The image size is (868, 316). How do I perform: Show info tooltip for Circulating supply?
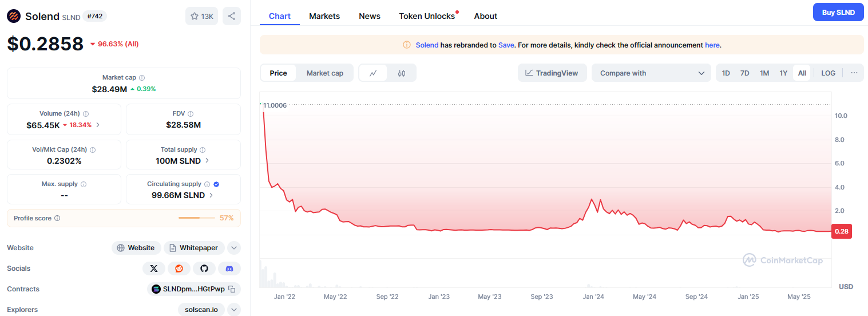pyautogui.click(x=207, y=184)
